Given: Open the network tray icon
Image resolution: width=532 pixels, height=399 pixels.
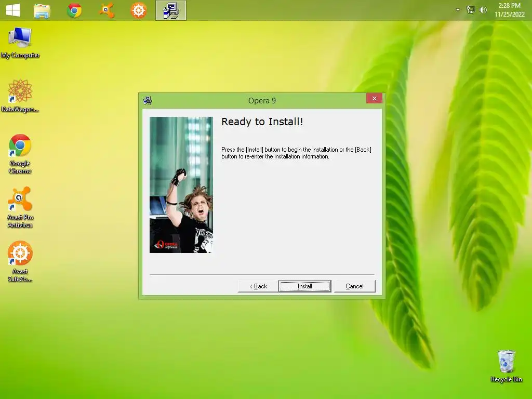Looking at the screenshot, I should point(471,10).
